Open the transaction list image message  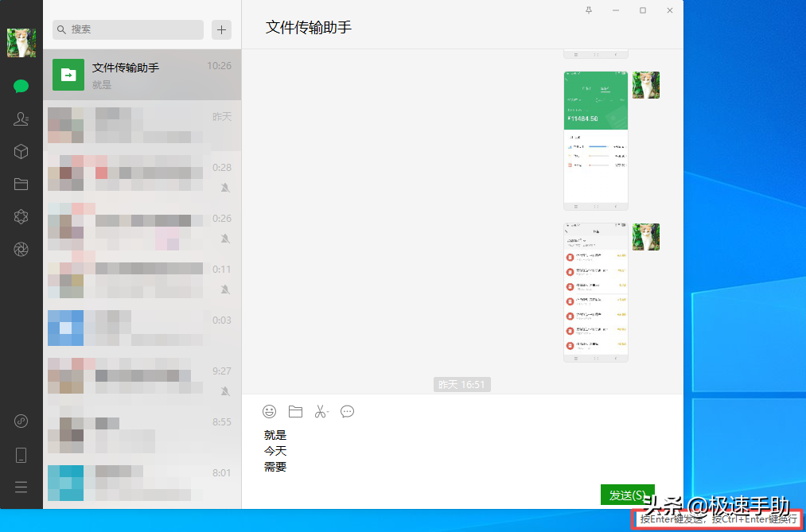click(x=596, y=293)
